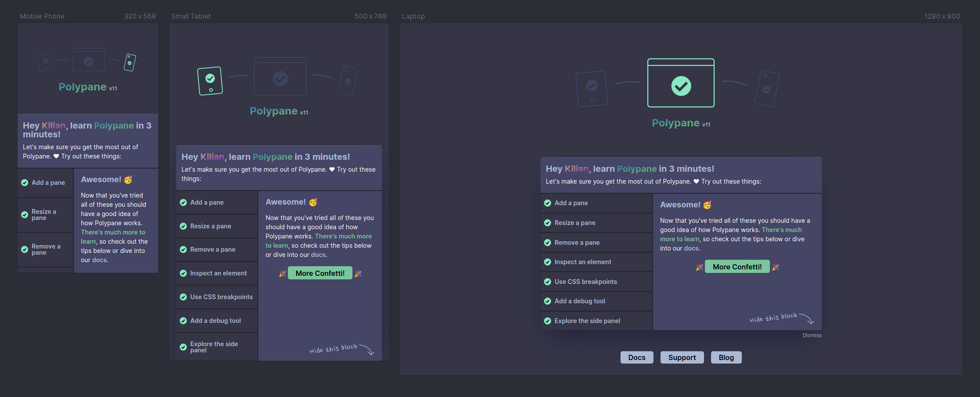The height and width of the screenshot is (397, 980).
Task: Click the tablet illustration in the Laptop pane
Action: tap(592, 89)
